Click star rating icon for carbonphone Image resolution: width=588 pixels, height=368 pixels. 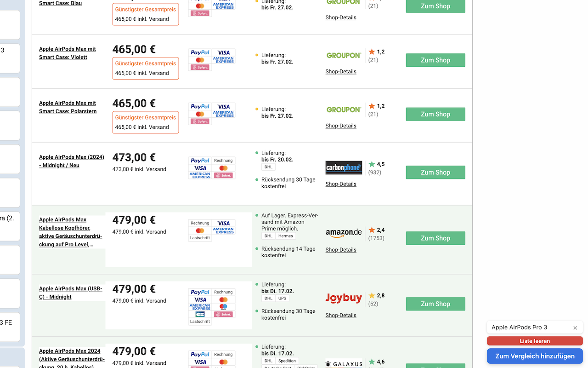[372, 164]
